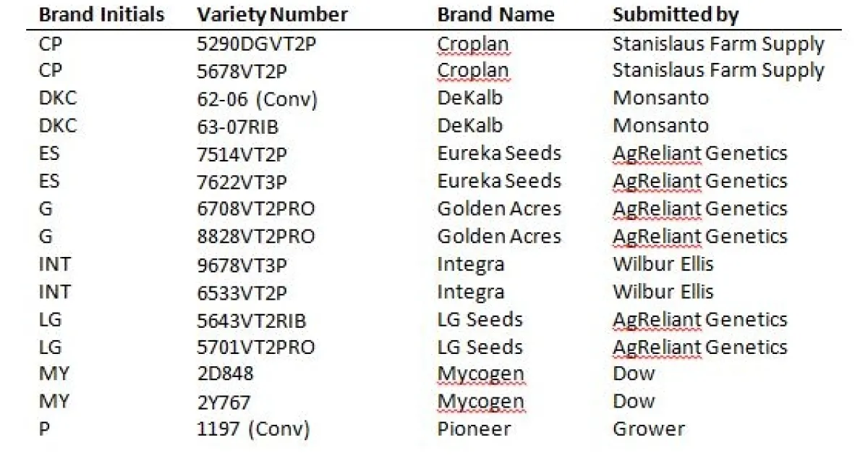Screen dimensions: 868x456
Task: Click the 'Submitted by' column header
Action: 676,14
